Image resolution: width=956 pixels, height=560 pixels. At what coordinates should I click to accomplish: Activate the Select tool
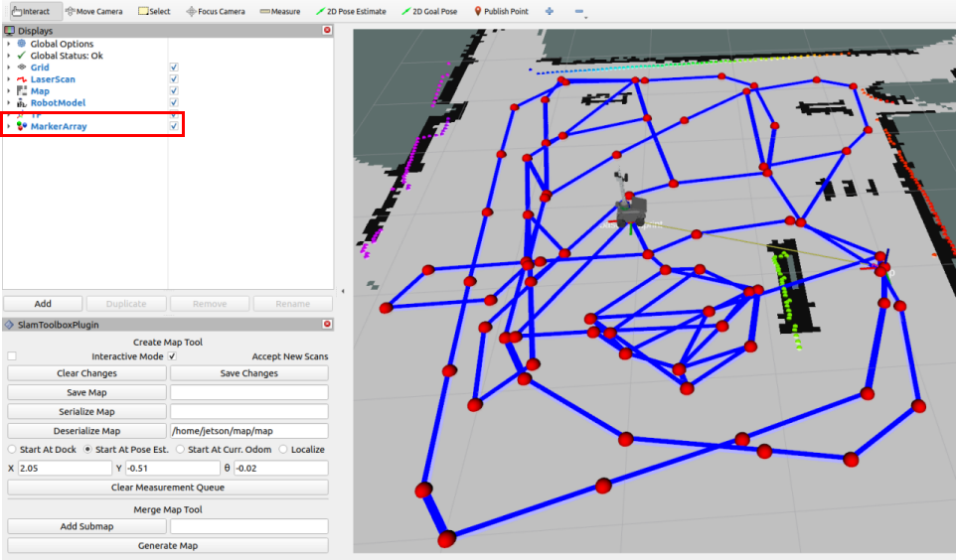click(x=154, y=11)
